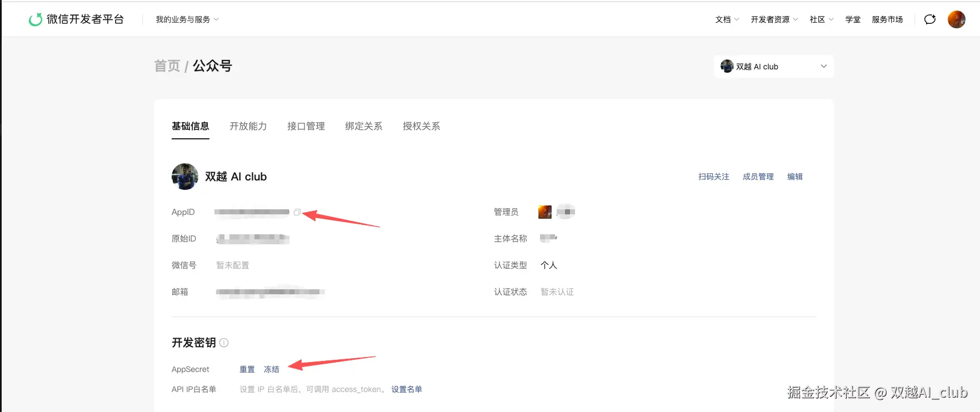Select the 基础信息 tab
The width and height of the screenshot is (980, 412).
191,127
